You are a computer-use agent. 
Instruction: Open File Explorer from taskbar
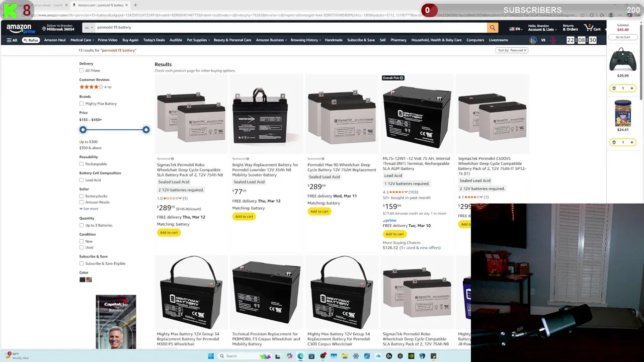tap(345, 356)
